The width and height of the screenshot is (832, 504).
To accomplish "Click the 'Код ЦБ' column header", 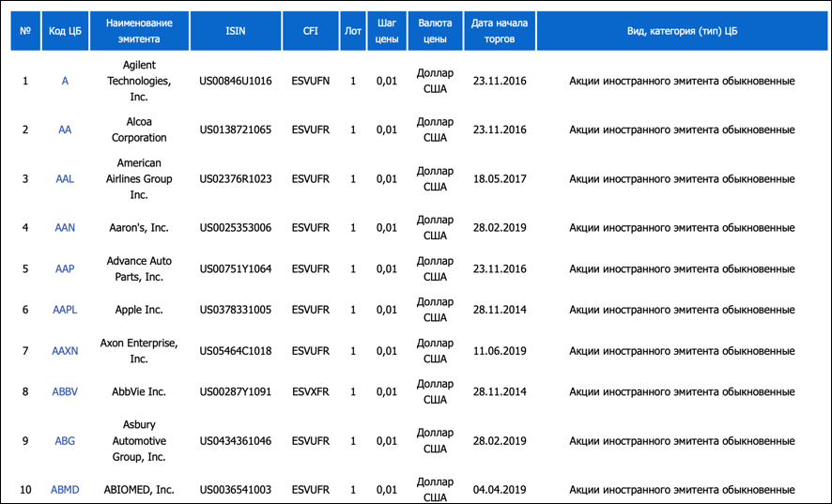I will pos(65,31).
